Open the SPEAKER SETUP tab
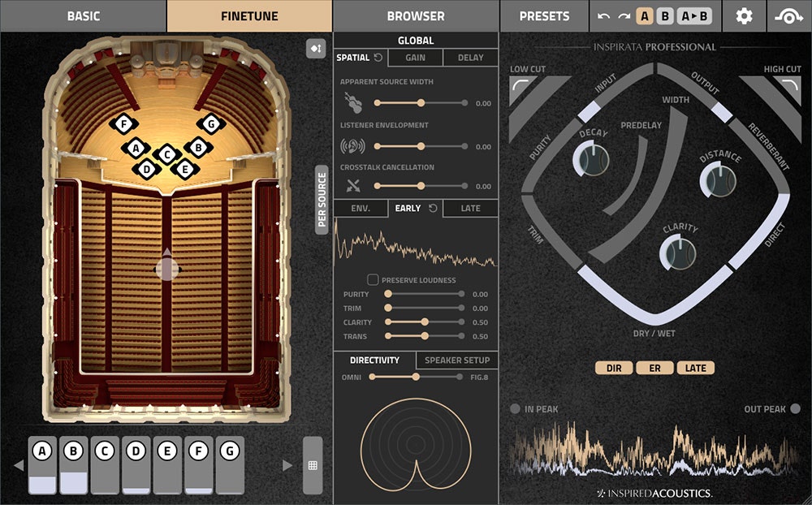 (456, 360)
